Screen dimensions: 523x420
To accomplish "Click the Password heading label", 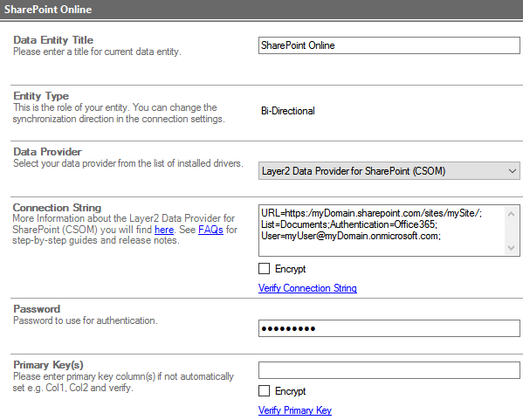I will click(x=37, y=309).
